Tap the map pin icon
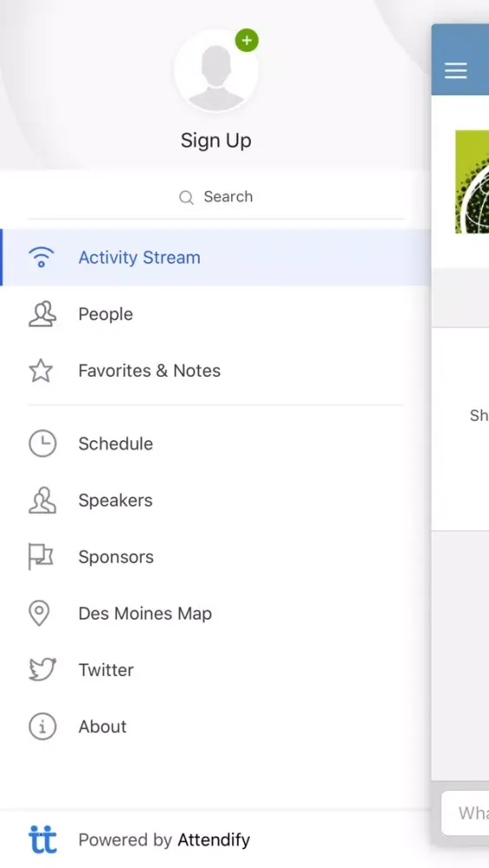This screenshot has width=489, height=868. click(x=39, y=614)
